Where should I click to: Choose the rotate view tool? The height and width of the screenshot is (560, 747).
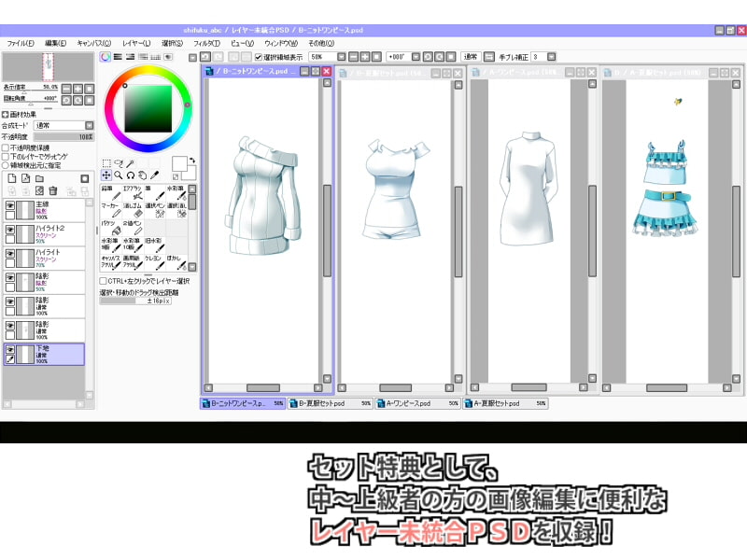[x=131, y=175]
